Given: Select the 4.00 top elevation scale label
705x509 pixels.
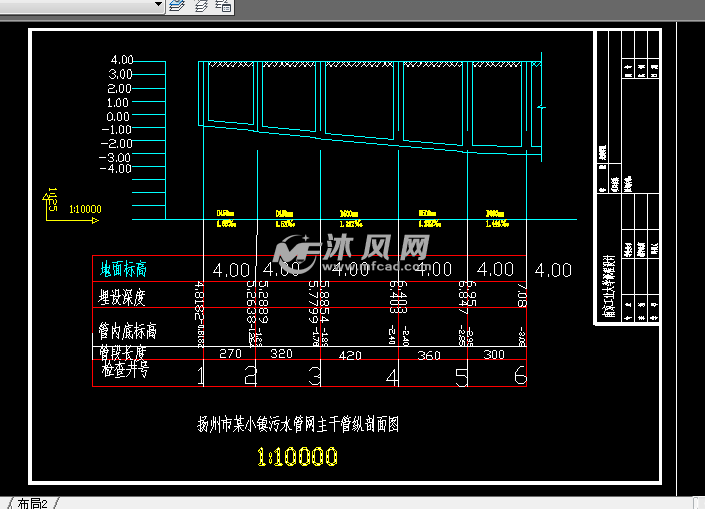Looking at the screenshot, I should pyautogui.click(x=122, y=60).
